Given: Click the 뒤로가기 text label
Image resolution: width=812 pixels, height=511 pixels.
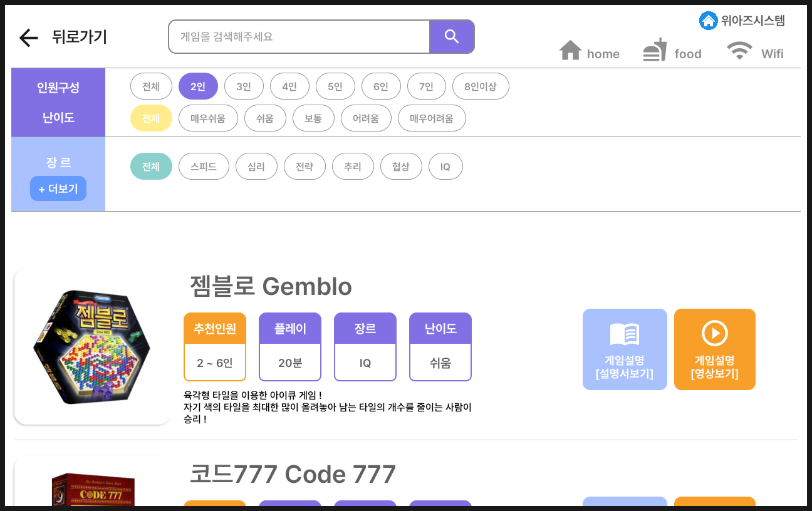Looking at the screenshot, I should click(80, 38).
